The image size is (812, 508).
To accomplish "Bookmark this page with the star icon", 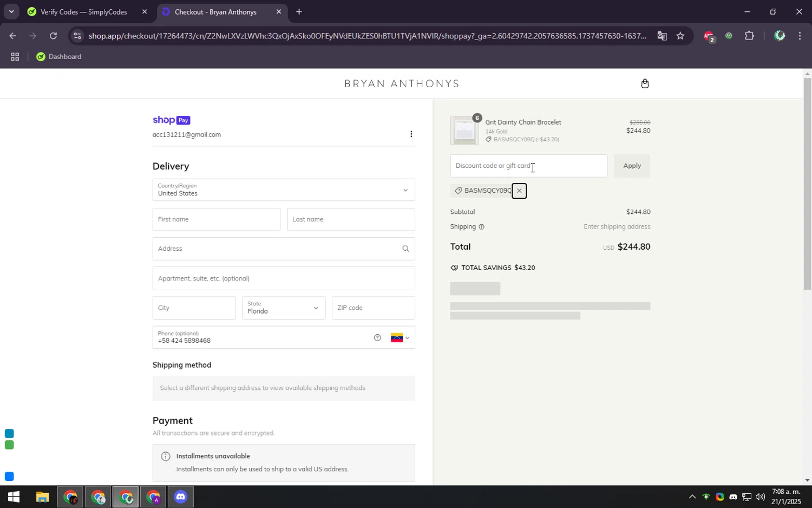I will click(680, 36).
